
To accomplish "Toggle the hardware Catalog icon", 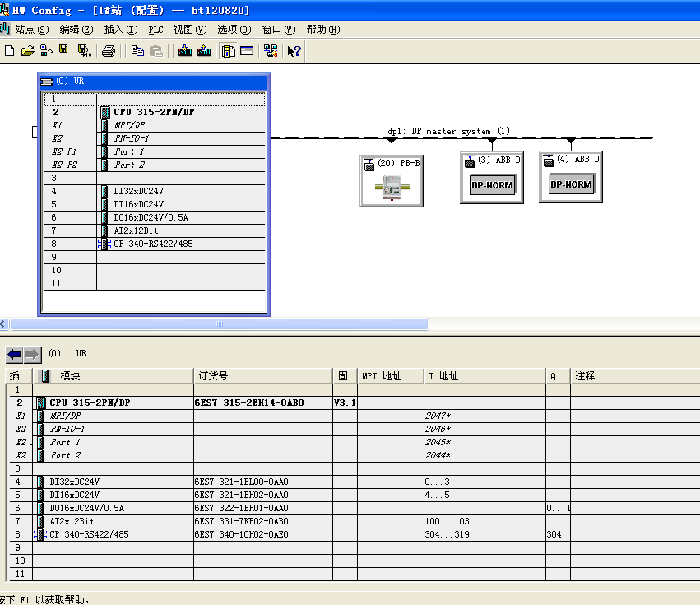I will tap(229, 51).
